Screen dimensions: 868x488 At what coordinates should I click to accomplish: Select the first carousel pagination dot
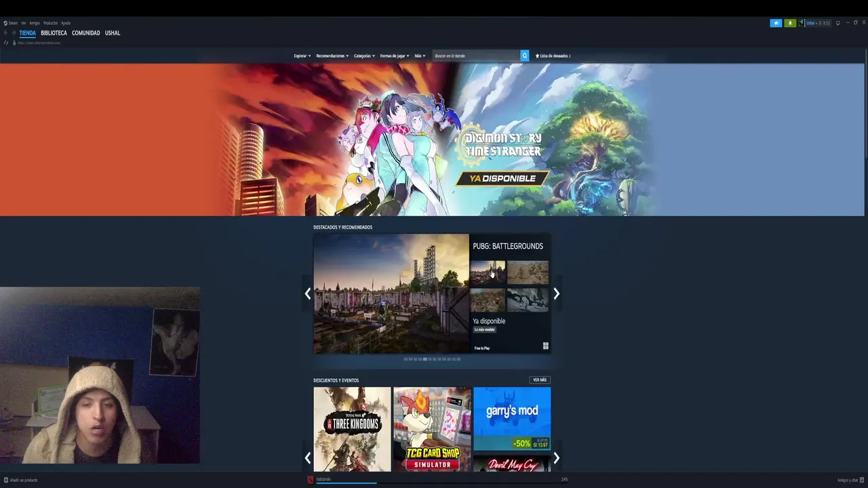coord(406,359)
